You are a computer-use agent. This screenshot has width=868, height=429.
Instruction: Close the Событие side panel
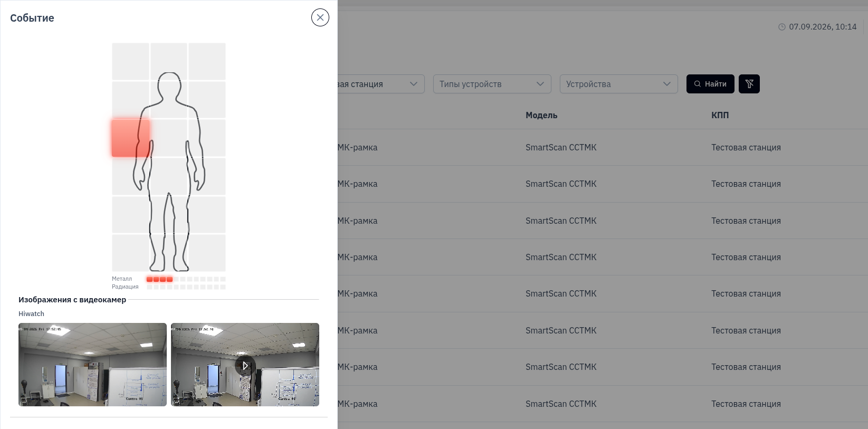click(320, 17)
